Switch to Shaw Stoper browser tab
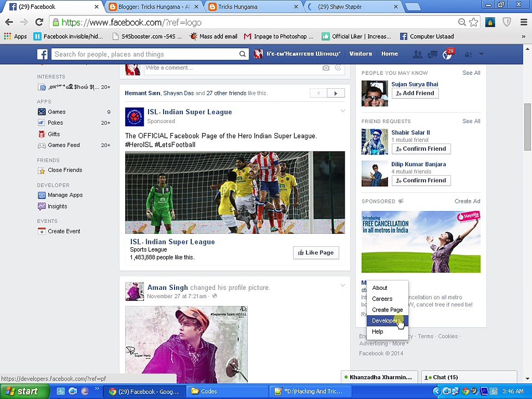This screenshot has width=532, height=399. pos(353,7)
